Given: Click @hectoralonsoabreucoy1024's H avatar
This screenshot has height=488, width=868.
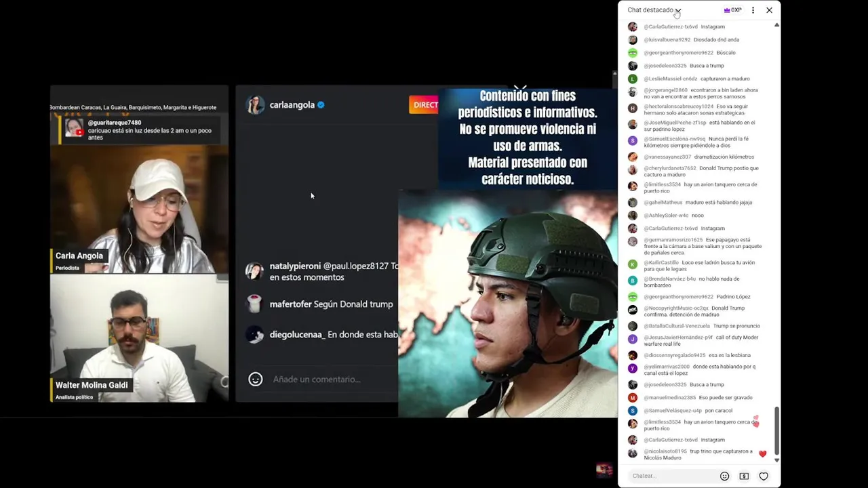Looking at the screenshot, I should tap(633, 108).
